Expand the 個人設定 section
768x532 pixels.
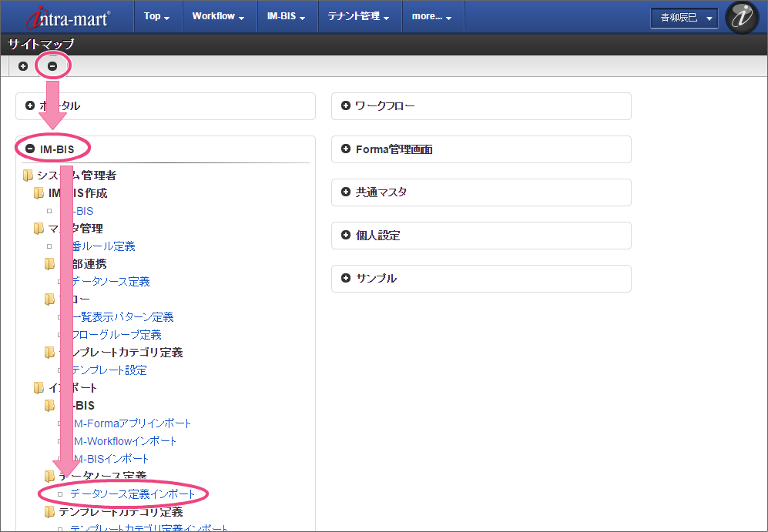tap(346, 235)
